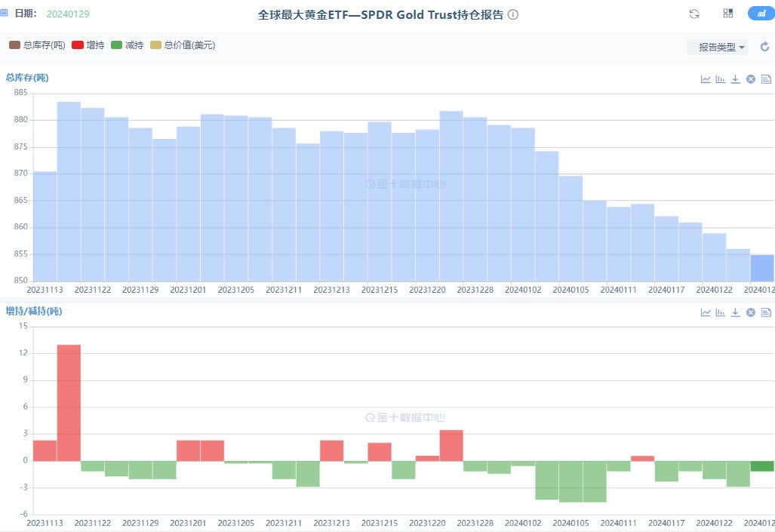Toggle the green 减持 legend item
Image resolution: width=775 pixels, height=532 pixels.
127,45
